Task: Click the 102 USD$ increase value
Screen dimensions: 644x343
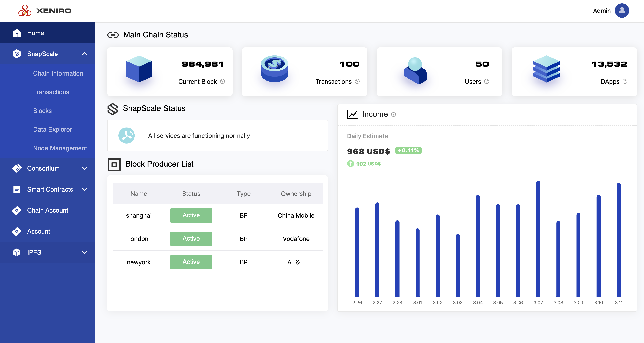Action: click(x=368, y=164)
